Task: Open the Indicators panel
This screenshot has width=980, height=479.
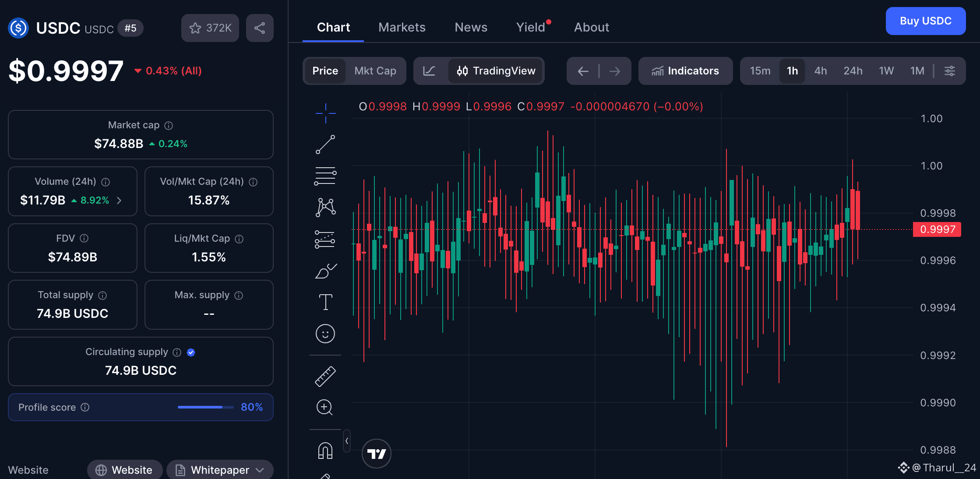Action: 685,71
